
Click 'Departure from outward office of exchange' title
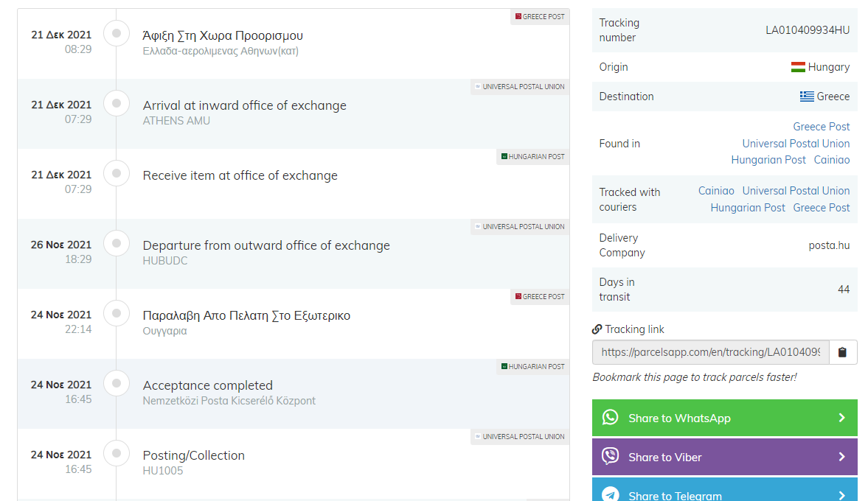click(x=266, y=245)
